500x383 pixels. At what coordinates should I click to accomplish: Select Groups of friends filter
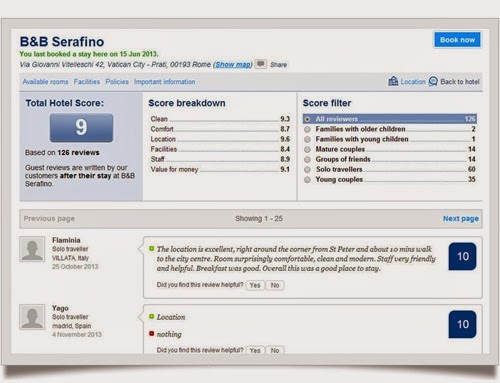point(389,159)
